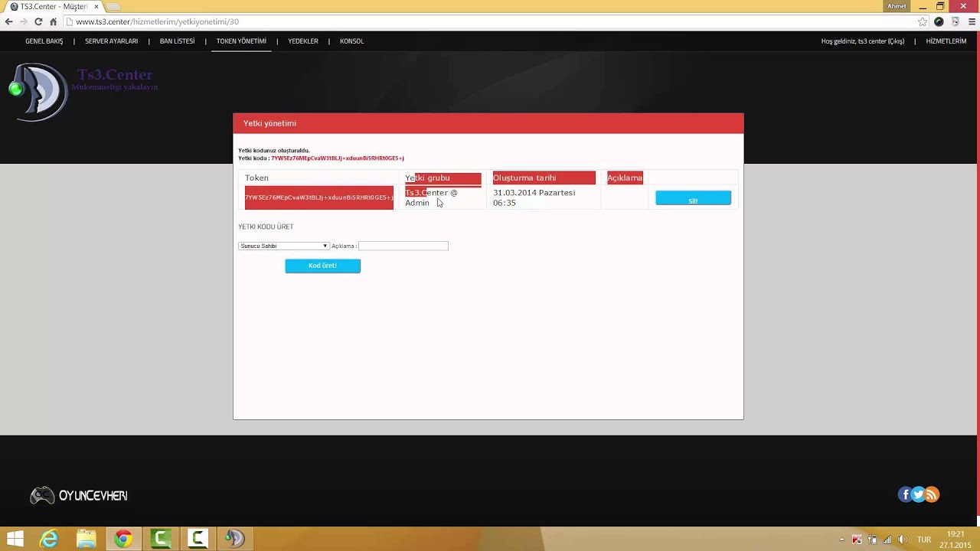The width and height of the screenshot is (980, 551).
Task: Click the red token code in the table row
Action: 319,197
